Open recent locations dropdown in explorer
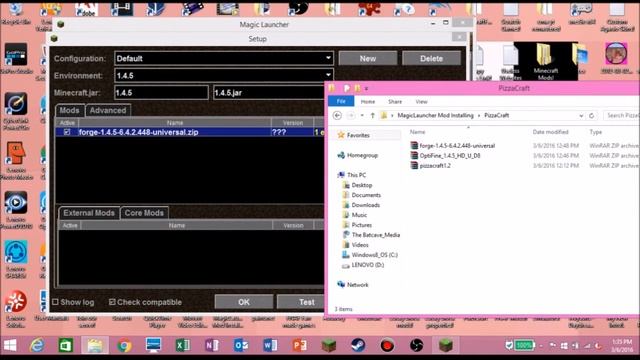 click(x=362, y=116)
